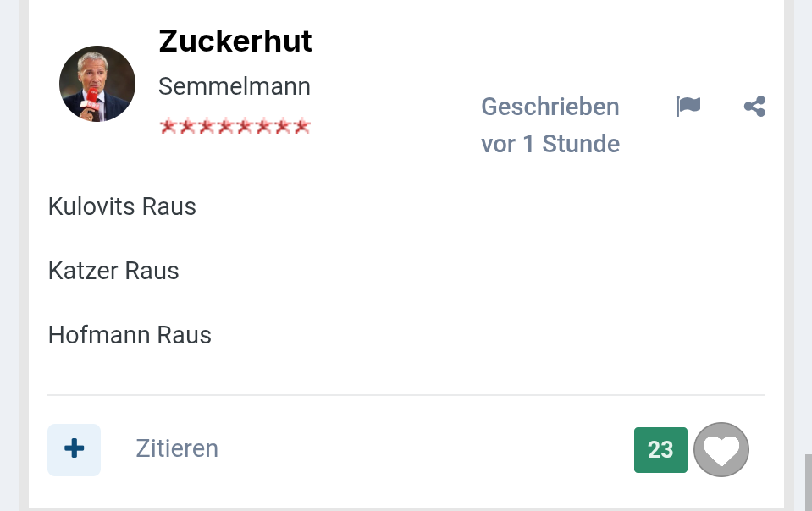
Task: Open the 'vor 1 Stunde' timestamp permalink
Action: click(550, 144)
